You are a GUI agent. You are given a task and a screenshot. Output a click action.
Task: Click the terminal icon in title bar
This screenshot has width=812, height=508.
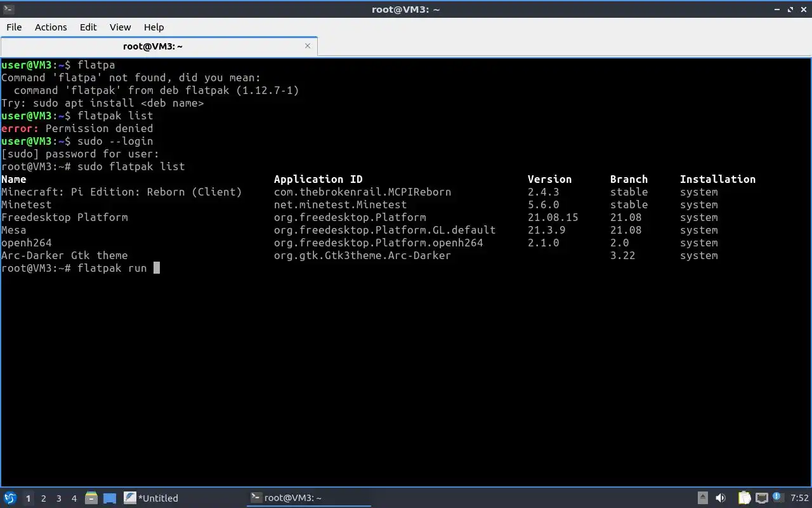click(x=9, y=9)
